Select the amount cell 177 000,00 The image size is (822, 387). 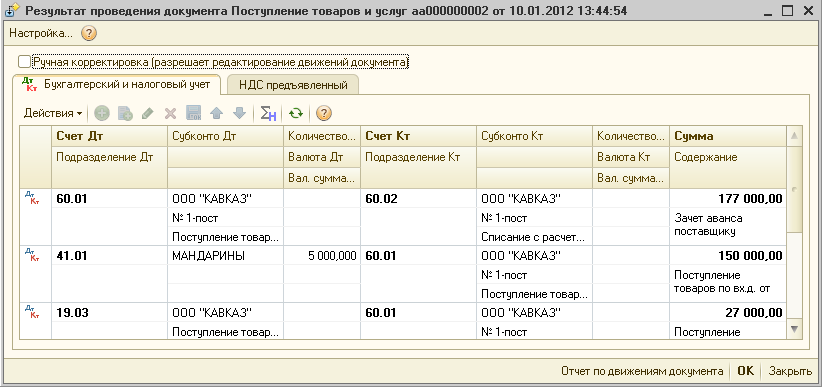point(728,199)
